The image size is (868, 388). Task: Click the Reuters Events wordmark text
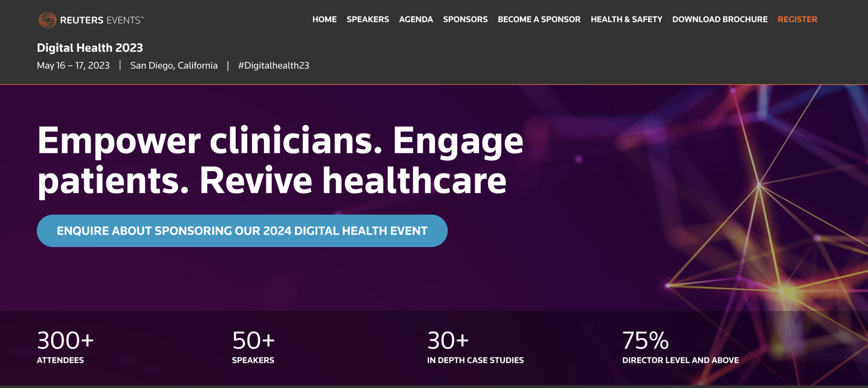tap(102, 20)
